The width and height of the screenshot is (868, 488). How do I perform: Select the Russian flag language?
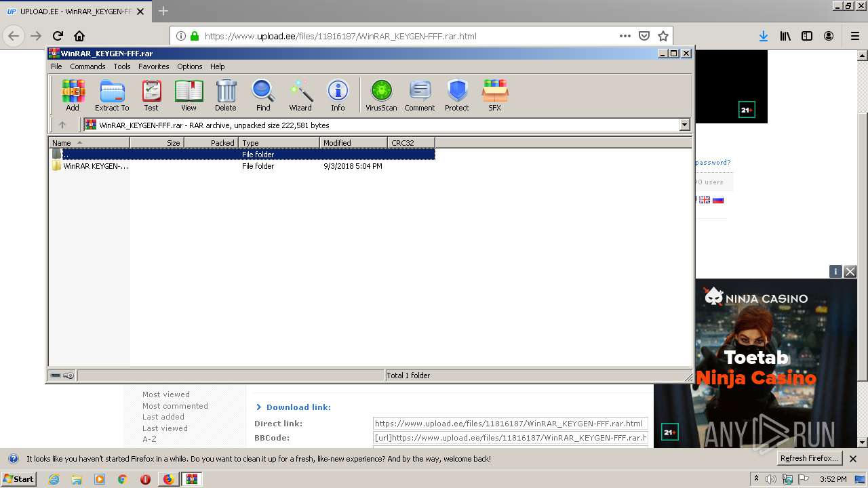718,200
